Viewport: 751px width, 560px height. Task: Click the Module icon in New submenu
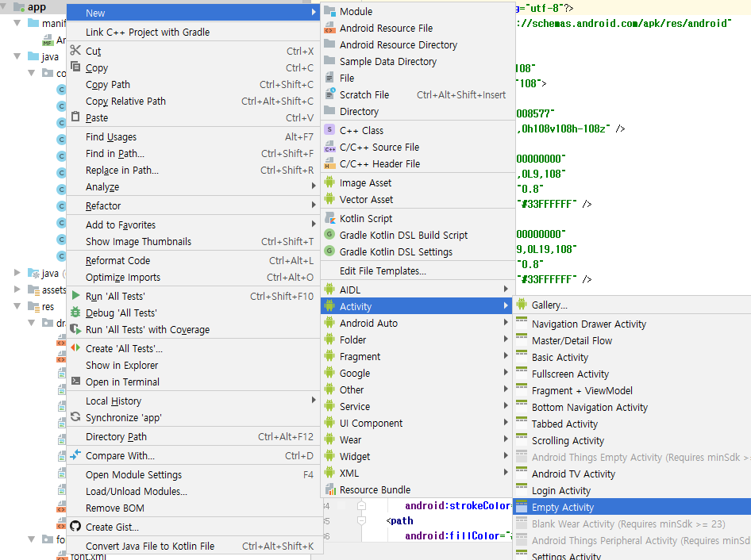pyautogui.click(x=329, y=11)
